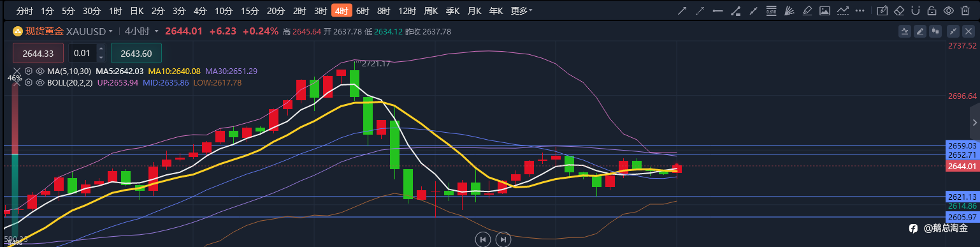Image resolution: width=980 pixels, height=247 pixels.
Task: Select the trend chart forecast tool
Action: [x=843, y=11]
